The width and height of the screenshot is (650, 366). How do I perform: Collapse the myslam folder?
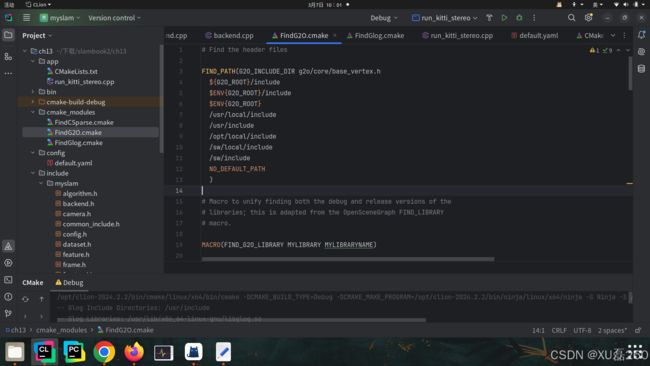tap(41, 183)
